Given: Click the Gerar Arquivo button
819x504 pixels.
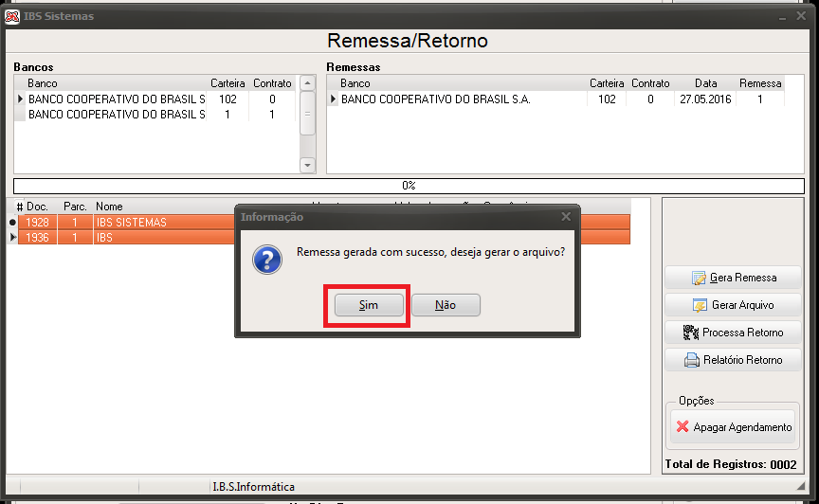Looking at the screenshot, I should (733, 305).
